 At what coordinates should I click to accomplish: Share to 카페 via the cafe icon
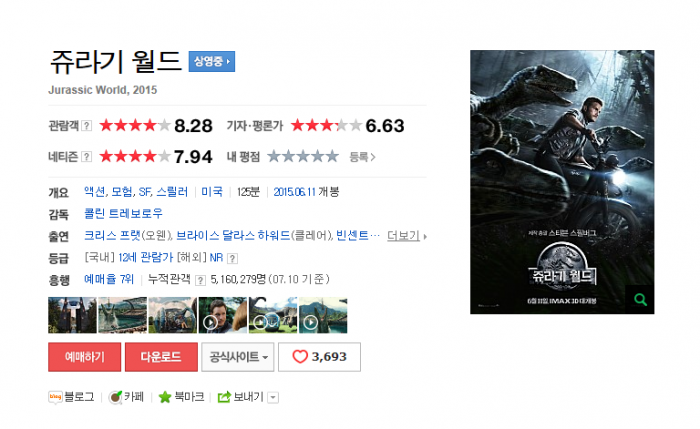[115, 397]
